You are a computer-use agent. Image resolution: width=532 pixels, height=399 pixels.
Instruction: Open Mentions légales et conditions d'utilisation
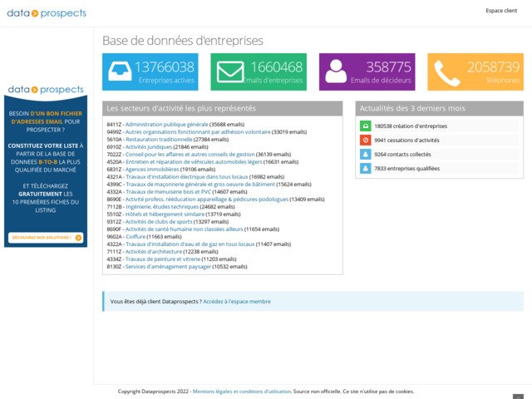[242, 392]
